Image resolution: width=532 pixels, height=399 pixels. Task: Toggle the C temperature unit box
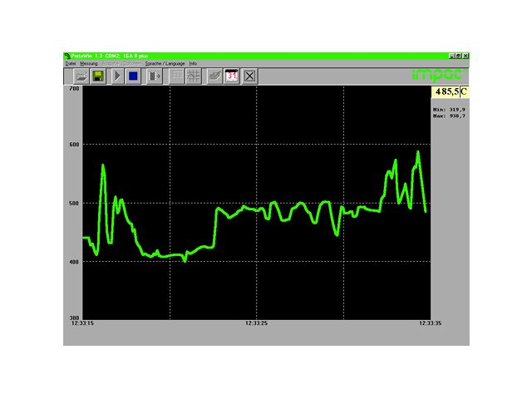(x=464, y=91)
